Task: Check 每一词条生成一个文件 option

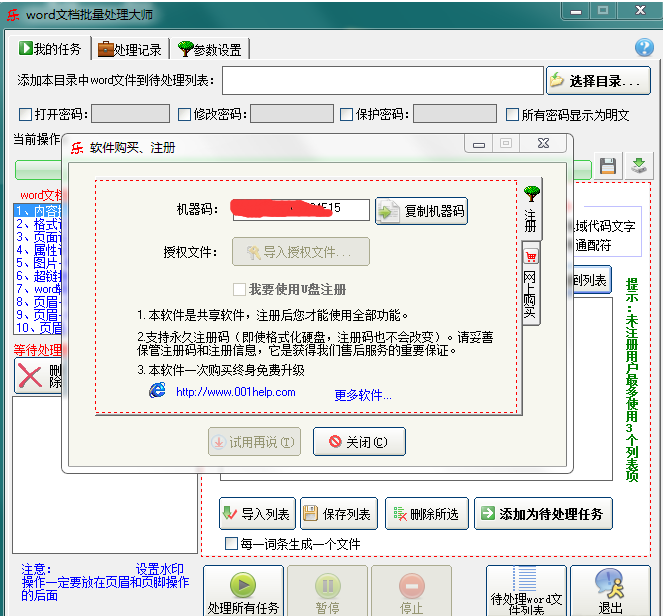Action: click(232, 543)
